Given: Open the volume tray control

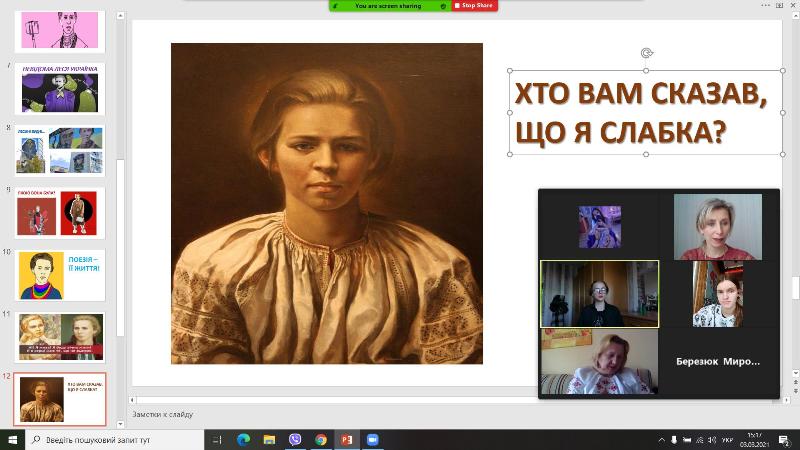Looking at the screenshot, I should point(712,440).
